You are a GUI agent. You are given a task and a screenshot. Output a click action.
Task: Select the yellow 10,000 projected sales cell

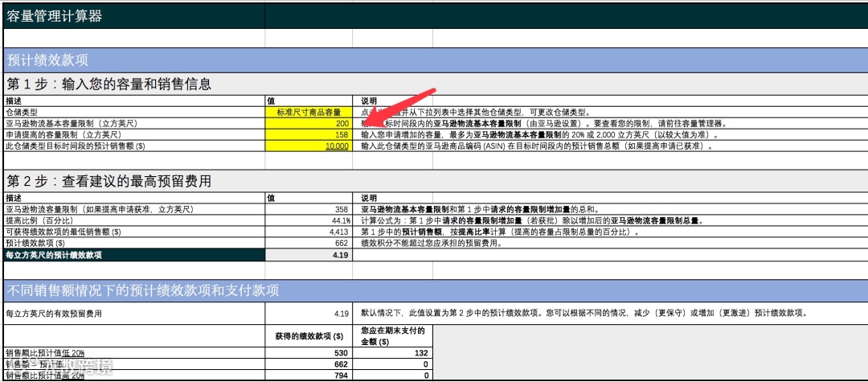point(309,146)
